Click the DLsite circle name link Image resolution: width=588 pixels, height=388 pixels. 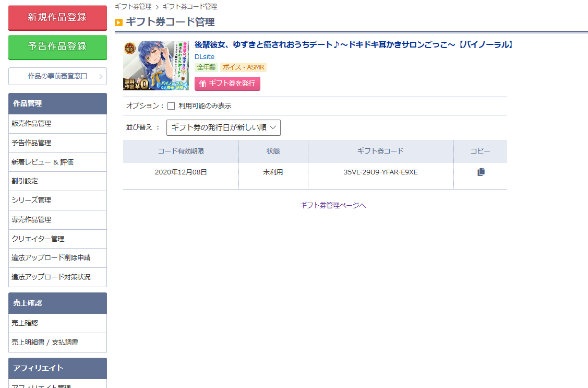(x=204, y=56)
